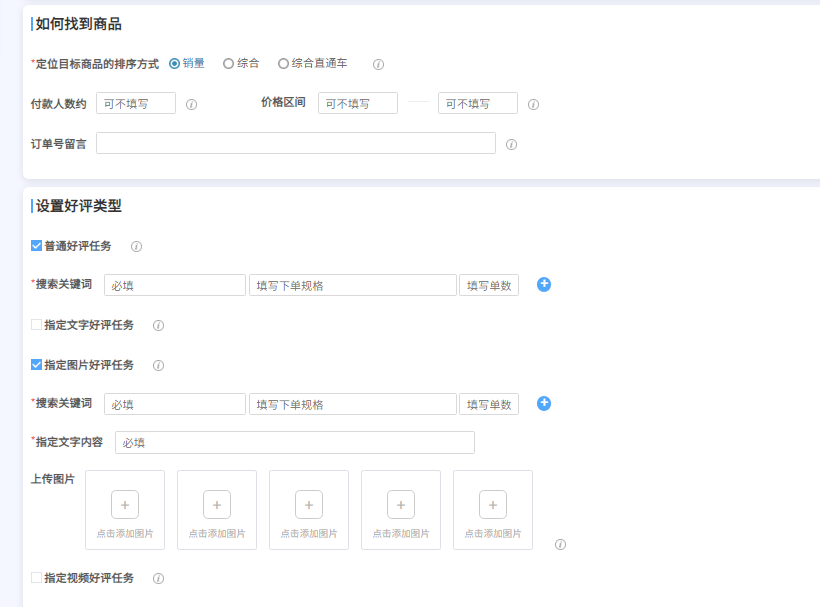Screen dimensions: 820x607
Task: Open the help icon next to 普通好评任务
Action: point(137,246)
